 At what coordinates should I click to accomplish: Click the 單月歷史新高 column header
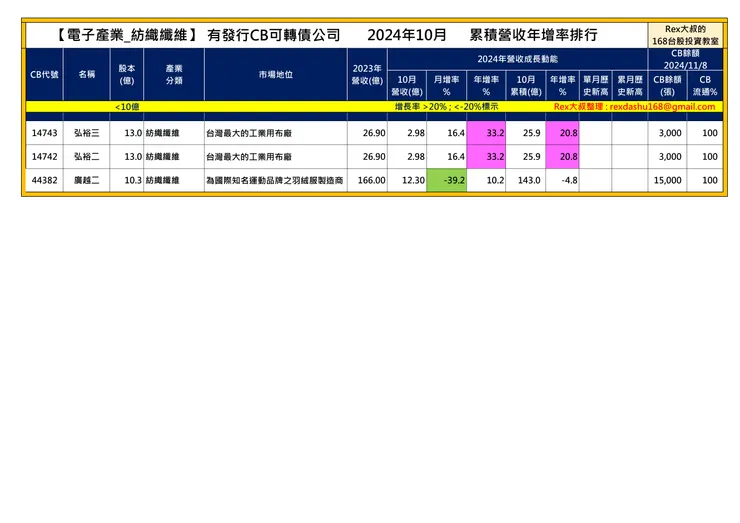(x=596, y=85)
